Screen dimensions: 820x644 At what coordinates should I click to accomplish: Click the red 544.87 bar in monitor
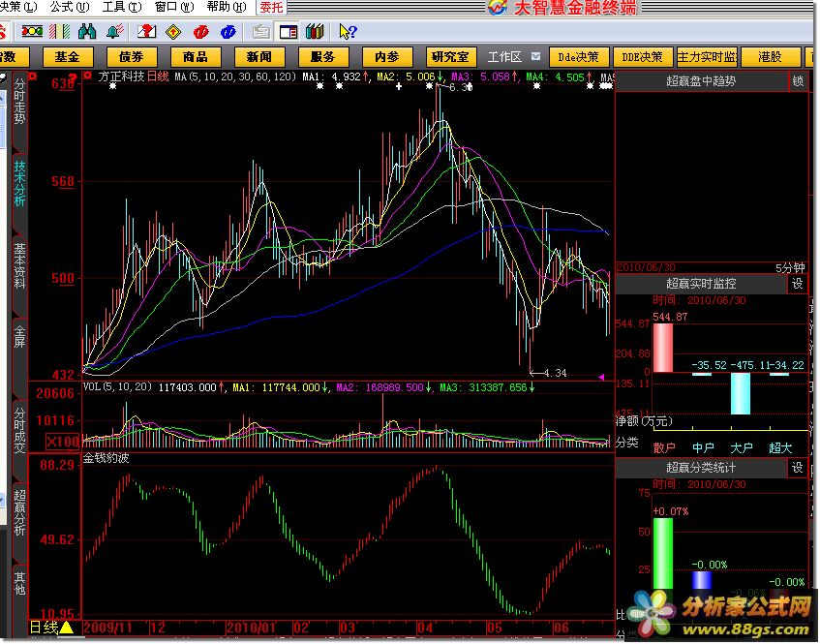point(663,348)
